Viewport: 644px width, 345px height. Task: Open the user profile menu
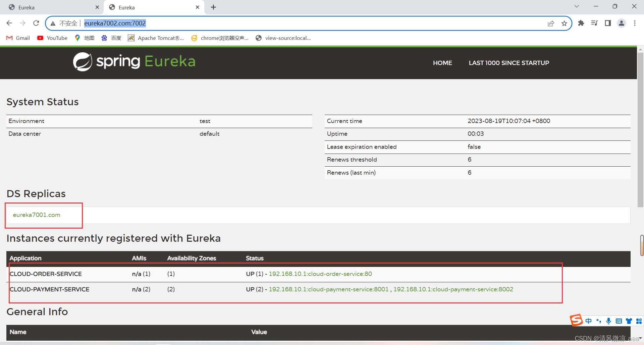(622, 23)
